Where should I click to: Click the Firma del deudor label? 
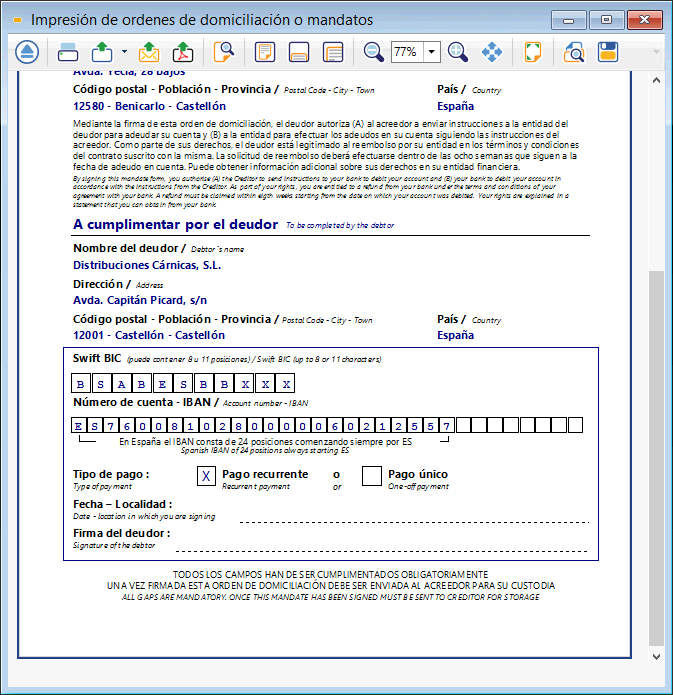pyautogui.click(x=121, y=533)
